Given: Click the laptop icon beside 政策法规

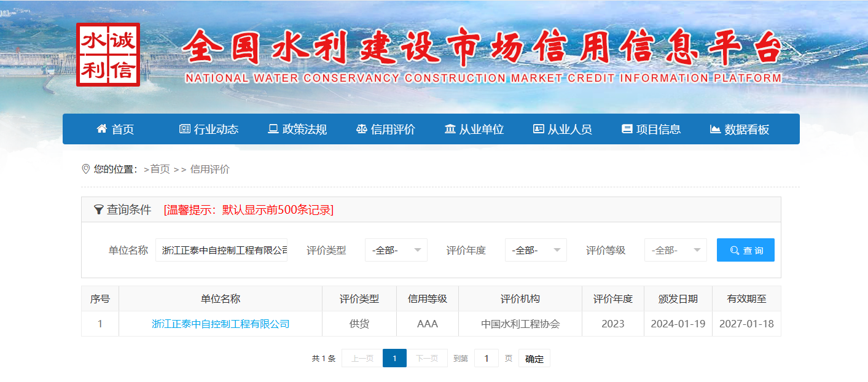Looking at the screenshot, I should pyautogui.click(x=273, y=129).
